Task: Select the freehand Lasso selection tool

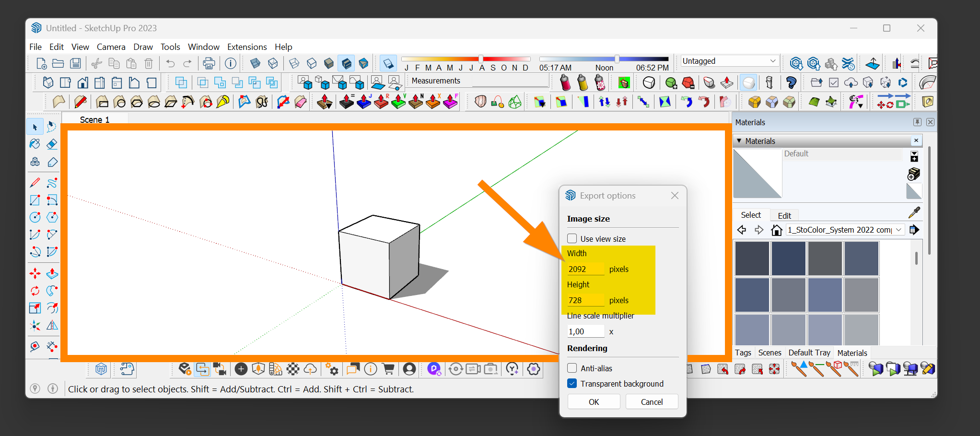Action: click(x=52, y=127)
